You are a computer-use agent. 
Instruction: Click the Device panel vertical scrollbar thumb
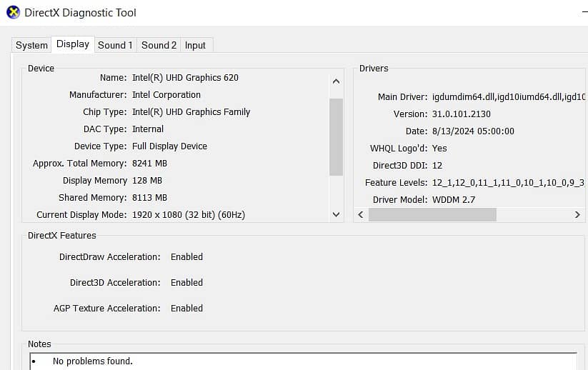(337, 136)
